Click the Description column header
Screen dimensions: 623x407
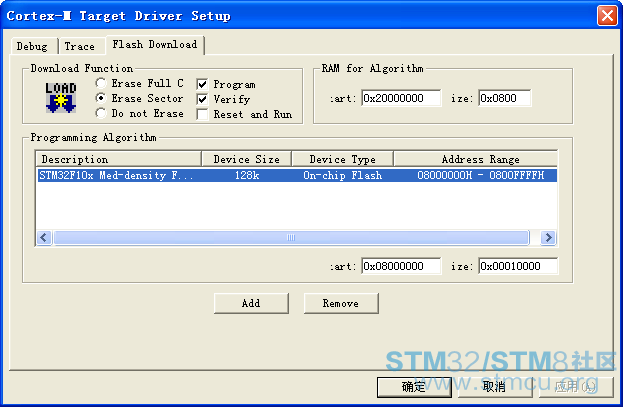click(x=118, y=159)
